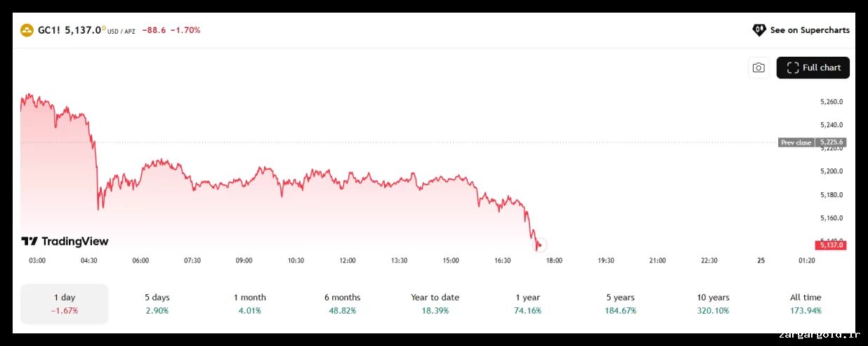Click the GC1! symbol name
This screenshot has height=346, width=868.
coord(49,30)
